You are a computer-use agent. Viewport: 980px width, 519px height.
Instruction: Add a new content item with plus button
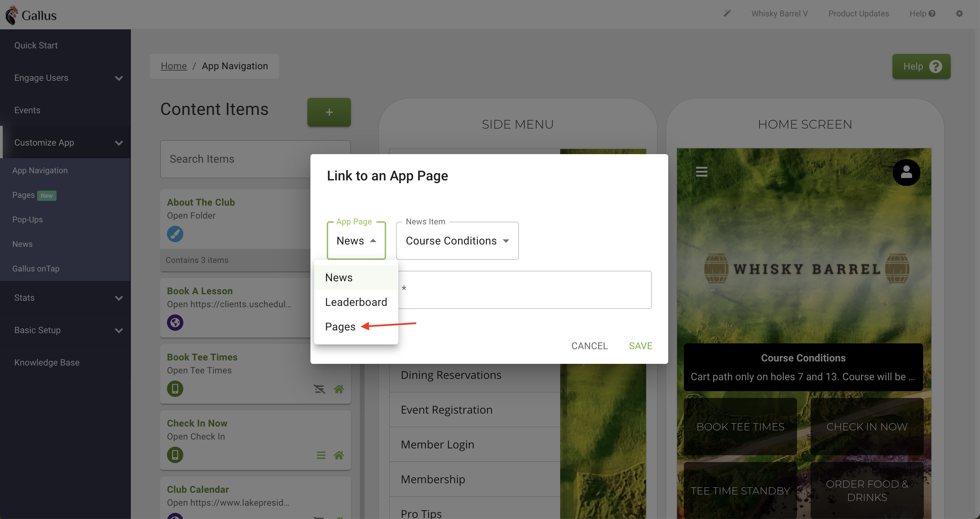coord(329,112)
